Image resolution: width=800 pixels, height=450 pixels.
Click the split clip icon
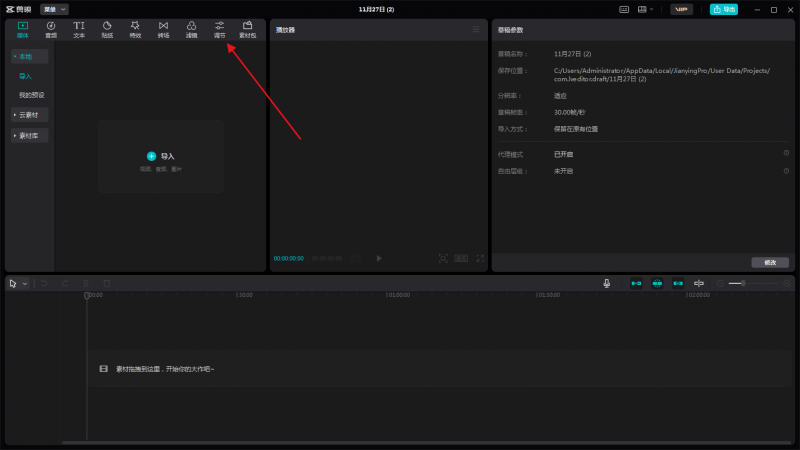pyautogui.click(x=86, y=283)
